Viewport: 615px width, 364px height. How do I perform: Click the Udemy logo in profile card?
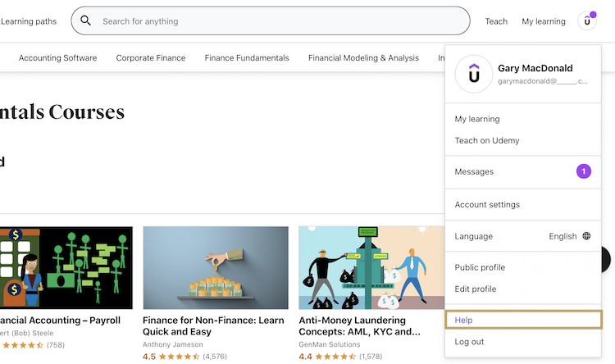pyautogui.click(x=474, y=75)
